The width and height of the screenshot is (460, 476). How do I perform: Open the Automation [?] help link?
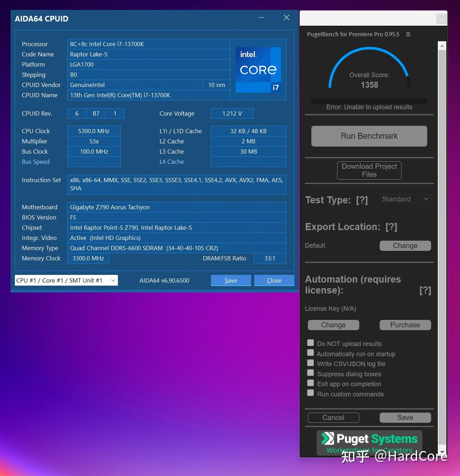point(425,290)
